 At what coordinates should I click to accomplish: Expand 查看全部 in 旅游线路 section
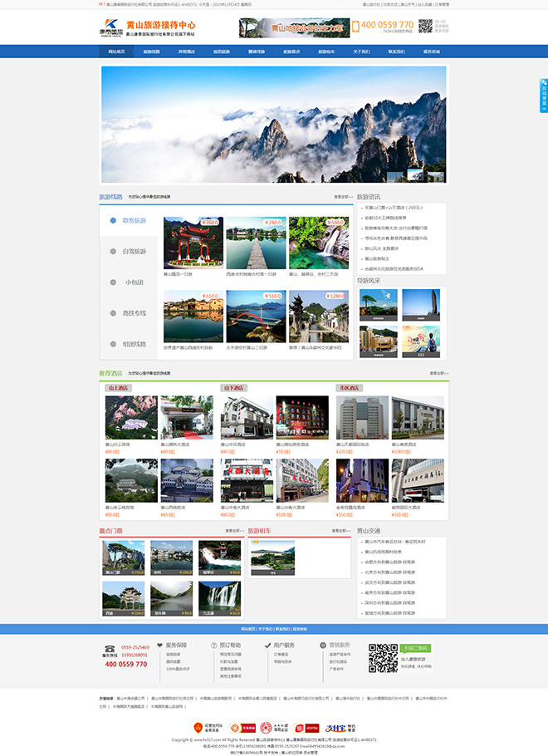pyautogui.click(x=343, y=197)
